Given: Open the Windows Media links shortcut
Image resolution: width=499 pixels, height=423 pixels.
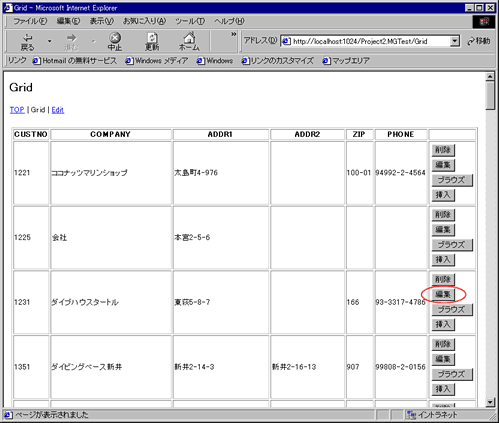Looking at the screenshot, I should pos(157,61).
